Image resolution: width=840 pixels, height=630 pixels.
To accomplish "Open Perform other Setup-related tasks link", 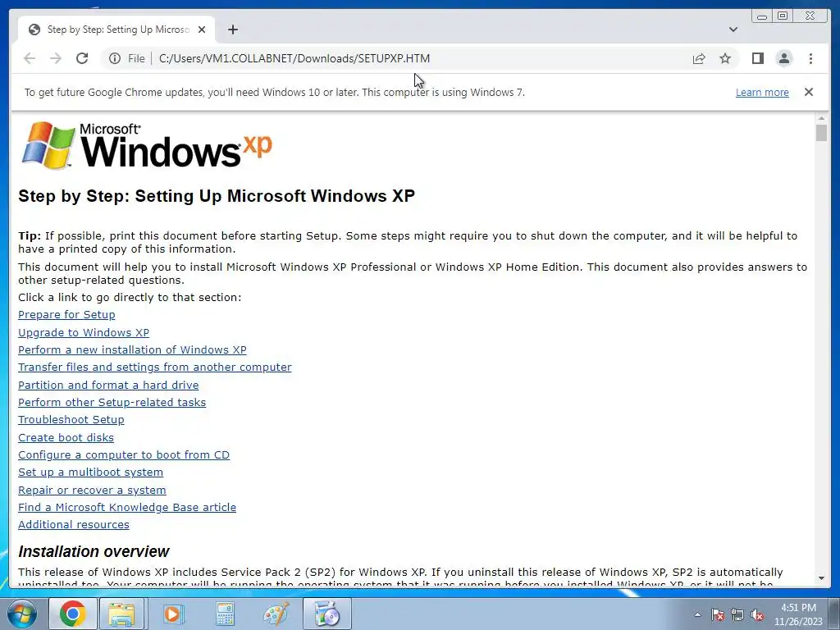I will [x=112, y=402].
